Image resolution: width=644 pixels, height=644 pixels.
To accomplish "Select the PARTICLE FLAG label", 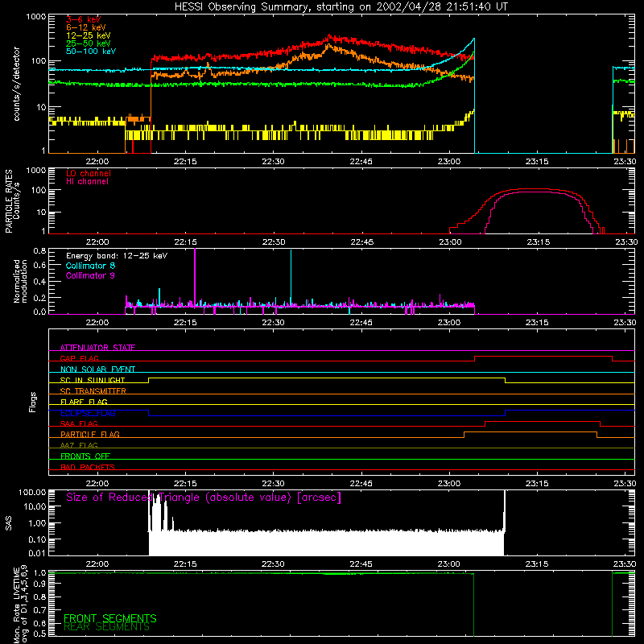I will (x=90, y=434).
